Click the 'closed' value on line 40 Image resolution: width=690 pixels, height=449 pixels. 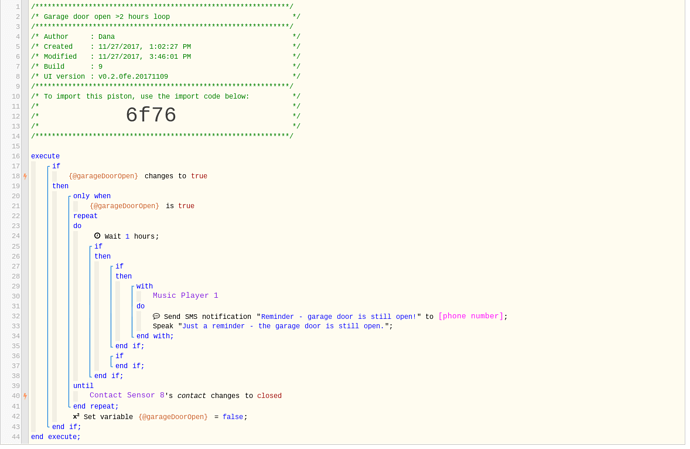tap(269, 396)
